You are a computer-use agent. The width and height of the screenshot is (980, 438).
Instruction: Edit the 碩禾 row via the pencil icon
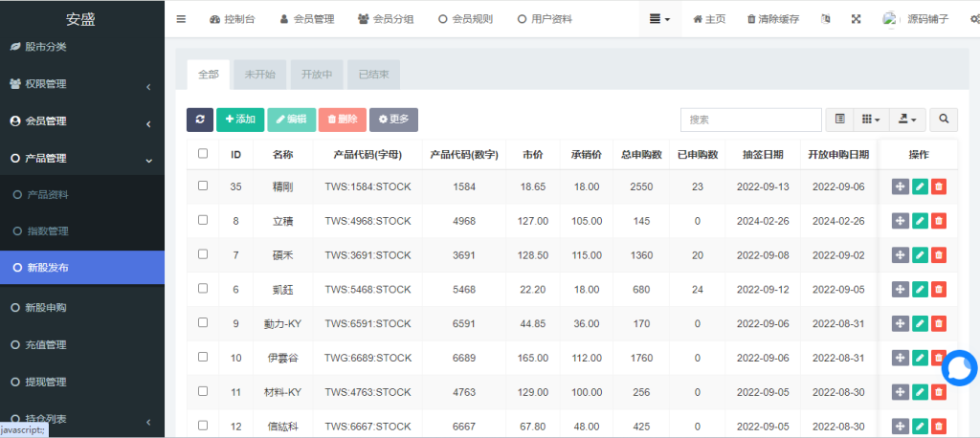coord(920,255)
